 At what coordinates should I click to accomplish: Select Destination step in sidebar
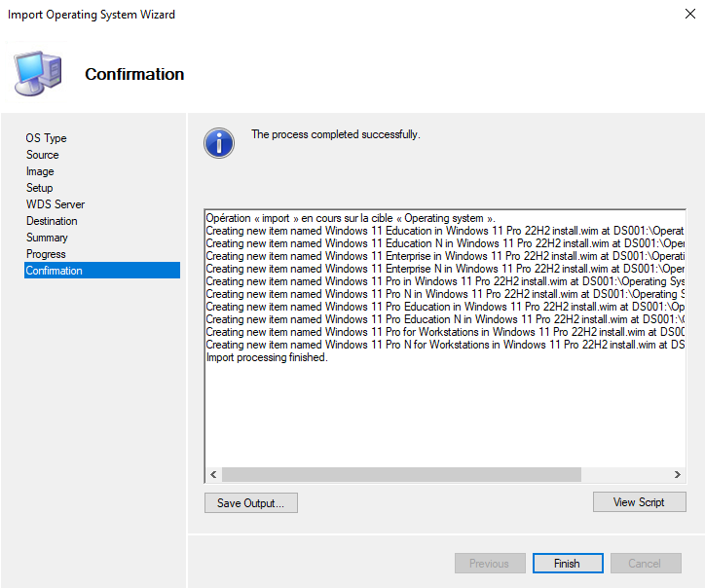pos(52,221)
